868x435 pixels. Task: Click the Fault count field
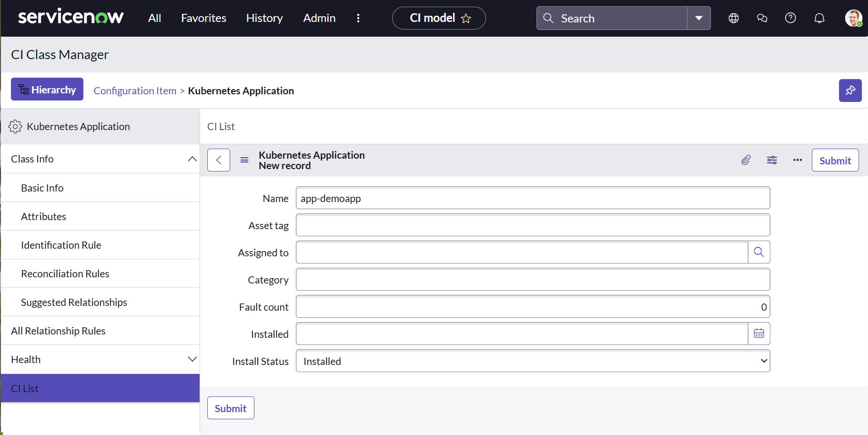tap(533, 306)
